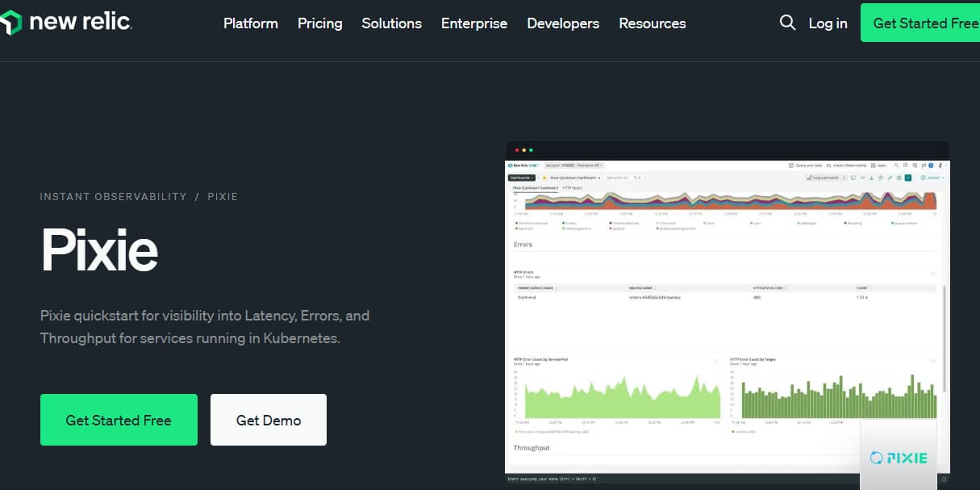This screenshot has height=490, width=980.
Task: Click the New Relic One logo
Action: [525, 165]
